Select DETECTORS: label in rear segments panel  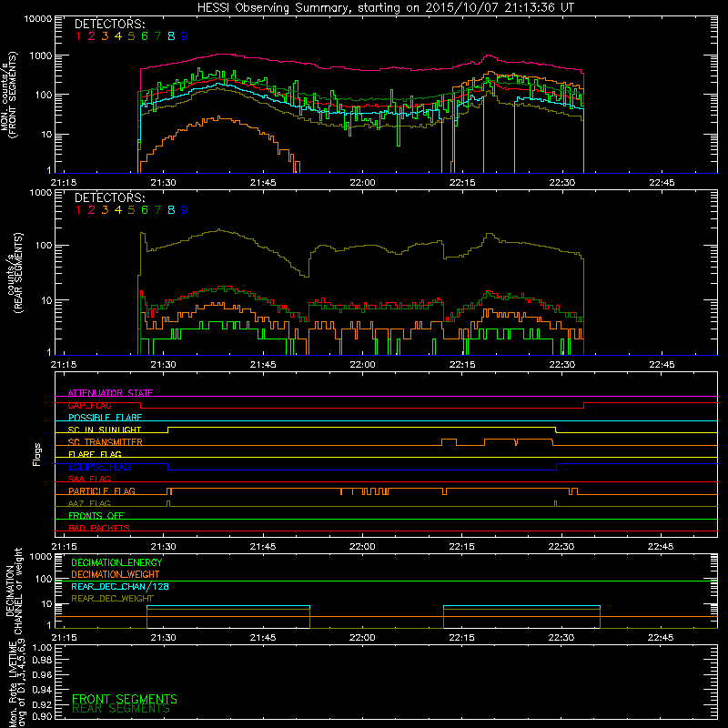(109, 197)
